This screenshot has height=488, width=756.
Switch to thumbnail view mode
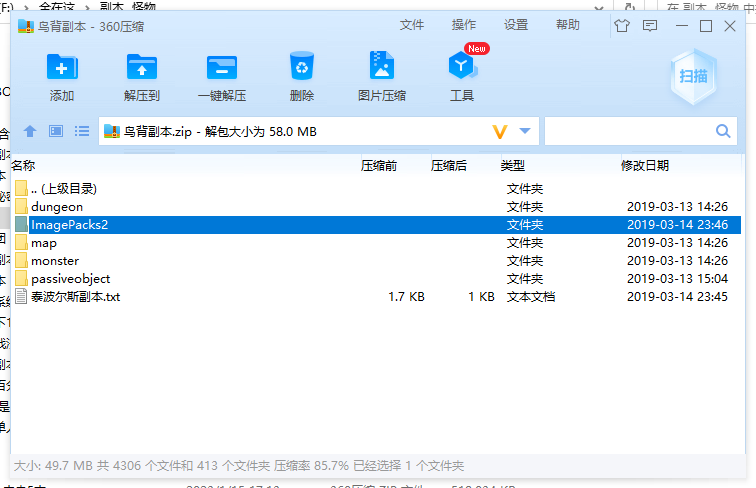pyautogui.click(x=56, y=131)
